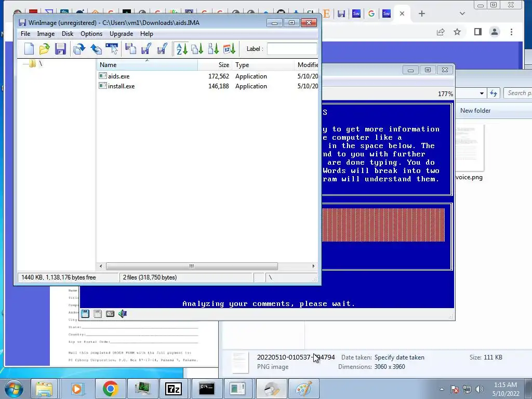This screenshot has height=399, width=532.
Task: Click the horizontal scrollbar thumb in WinImage
Action: [x=192, y=267]
